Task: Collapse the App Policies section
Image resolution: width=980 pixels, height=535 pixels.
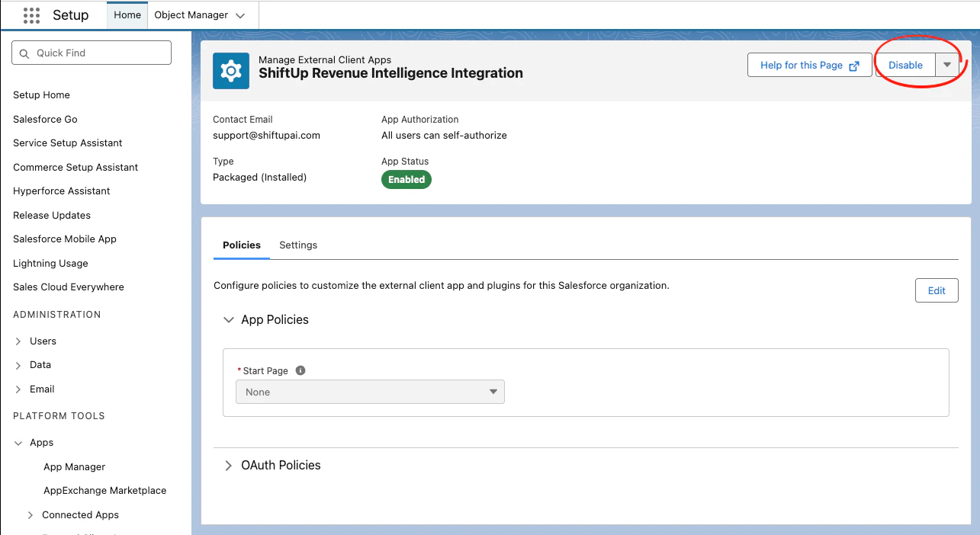Action: click(228, 320)
